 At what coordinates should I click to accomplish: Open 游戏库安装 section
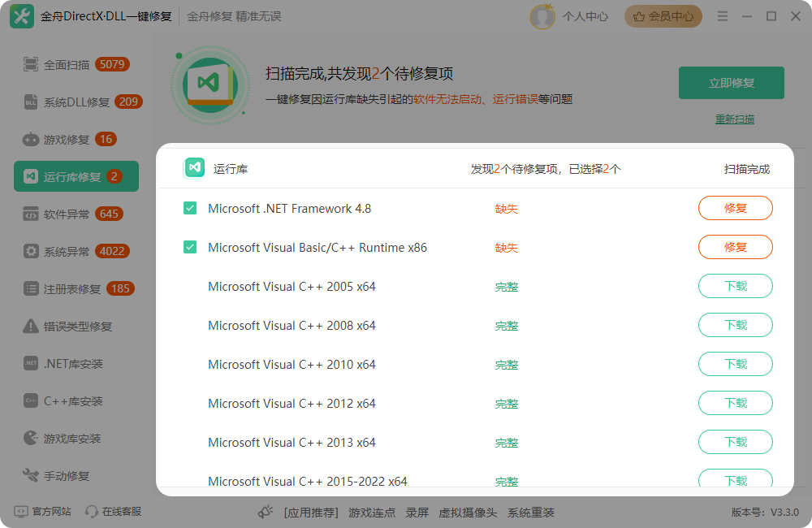pos(76,439)
